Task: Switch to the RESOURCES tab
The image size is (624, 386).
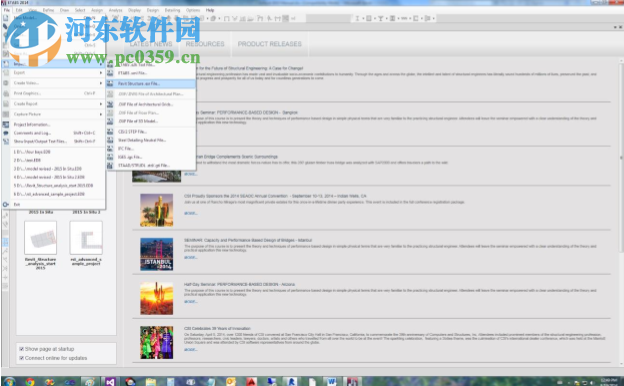Action: 205,44
